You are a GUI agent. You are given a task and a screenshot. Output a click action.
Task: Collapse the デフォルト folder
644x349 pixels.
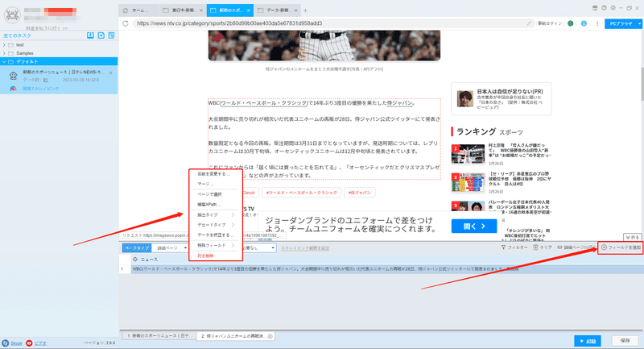pos(4,62)
